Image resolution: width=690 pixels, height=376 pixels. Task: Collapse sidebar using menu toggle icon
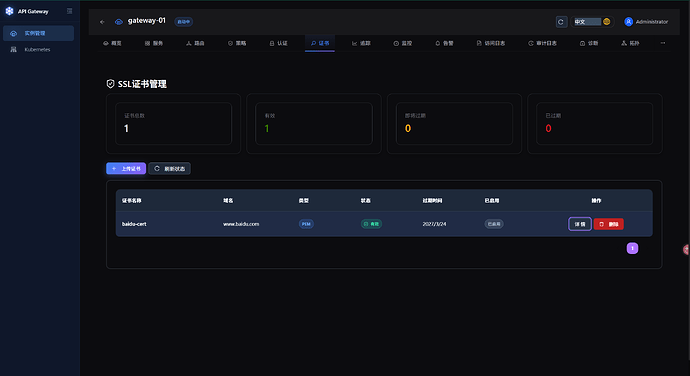click(70, 11)
